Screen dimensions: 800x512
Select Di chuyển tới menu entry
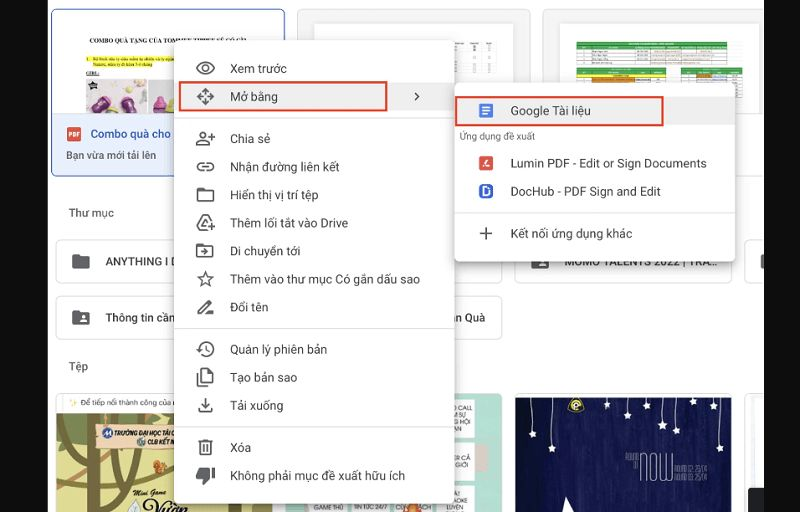click(314, 251)
